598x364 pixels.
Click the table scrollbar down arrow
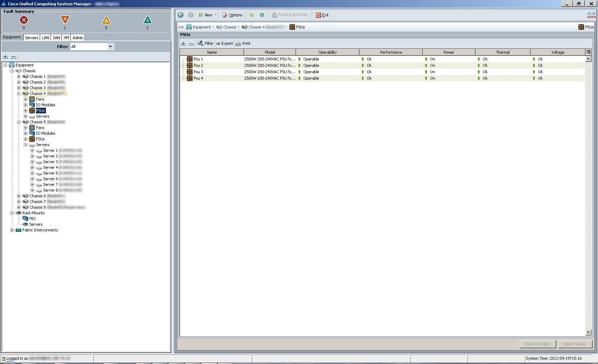pos(588,333)
